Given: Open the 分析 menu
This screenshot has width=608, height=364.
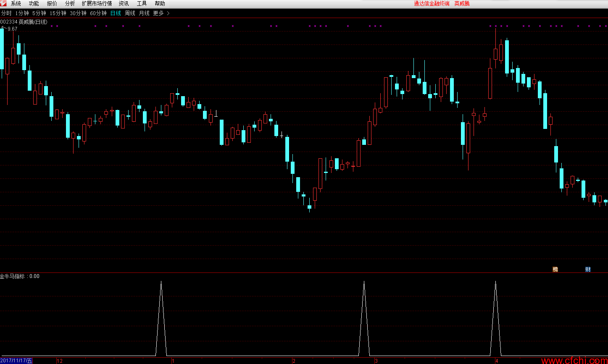Looking at the screenshot, I should point(70,3).
